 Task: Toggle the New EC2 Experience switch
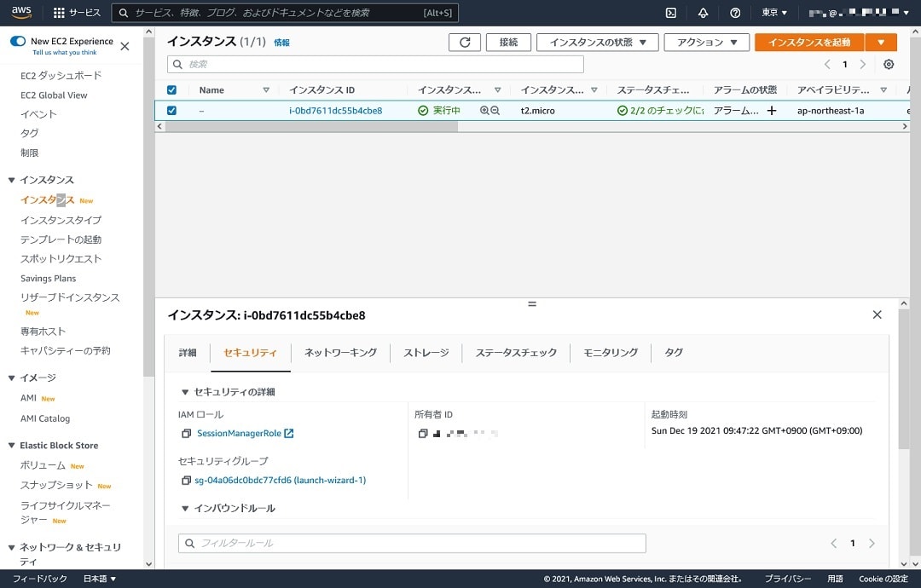(18, 41)
